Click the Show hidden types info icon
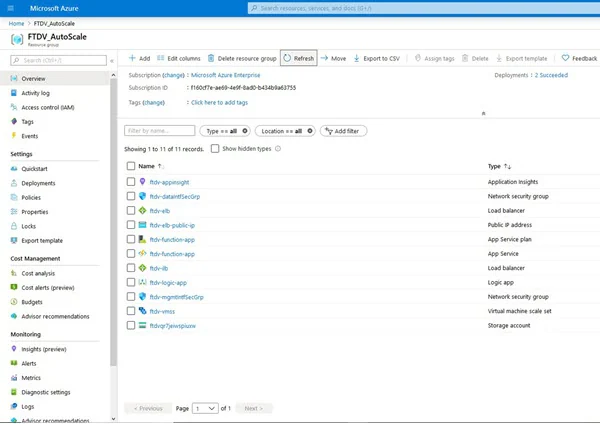600x424 pixels. 278,148
